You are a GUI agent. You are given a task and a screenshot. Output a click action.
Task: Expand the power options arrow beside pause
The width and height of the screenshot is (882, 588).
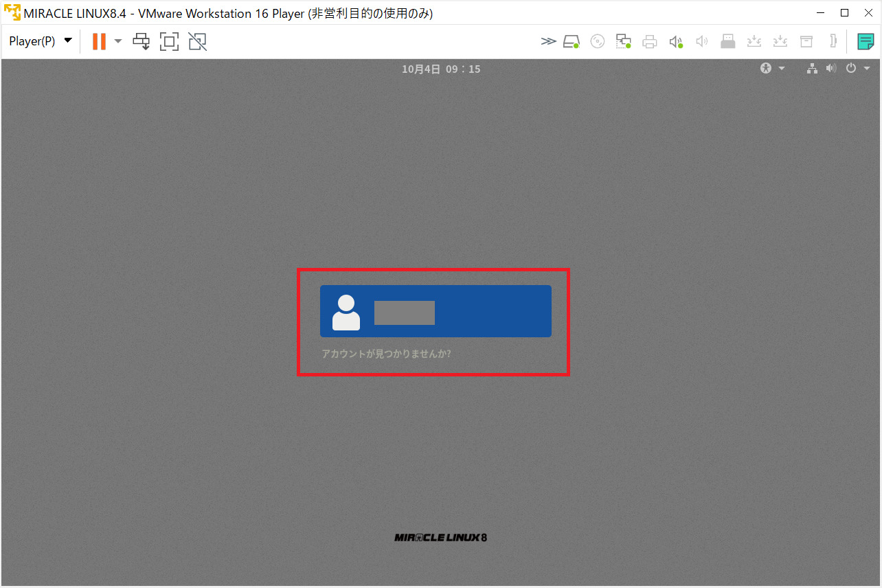click(117, 41)
